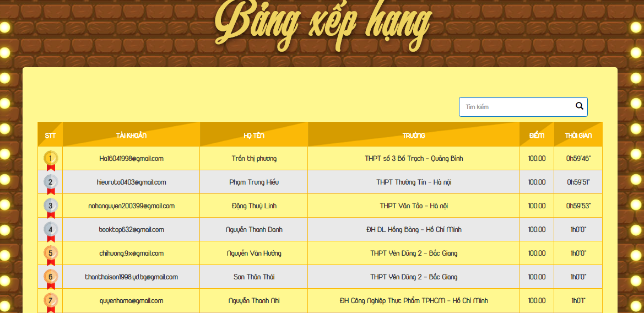Click the name Sơn Thân Thái

(x=254, y=277)
